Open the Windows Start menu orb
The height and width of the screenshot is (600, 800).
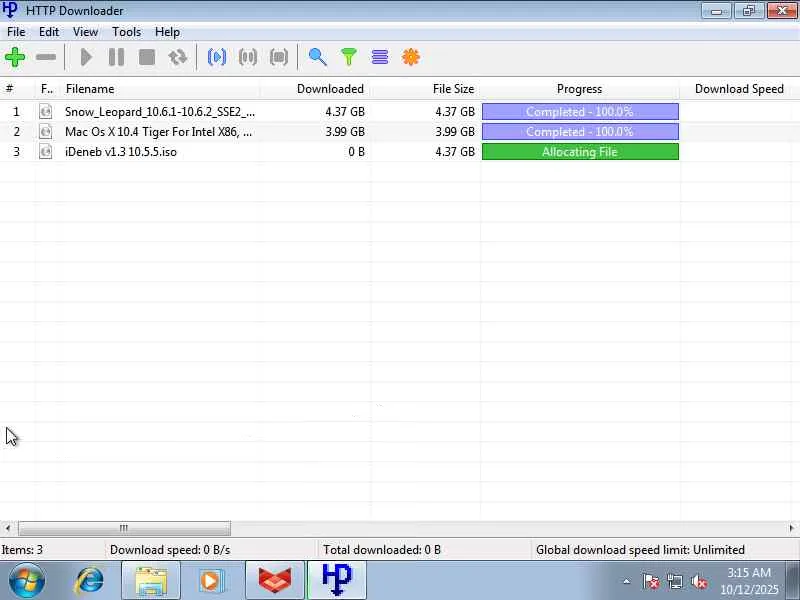[x=27, y=580]
